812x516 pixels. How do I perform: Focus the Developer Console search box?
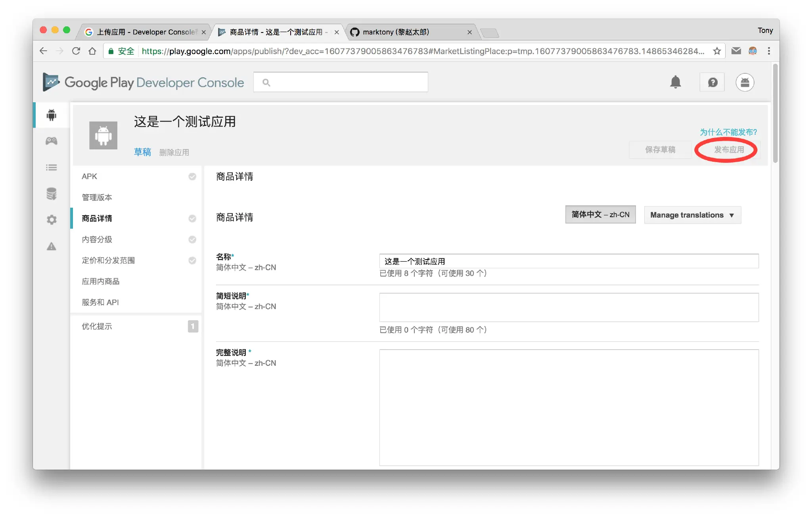pos(341,82)
